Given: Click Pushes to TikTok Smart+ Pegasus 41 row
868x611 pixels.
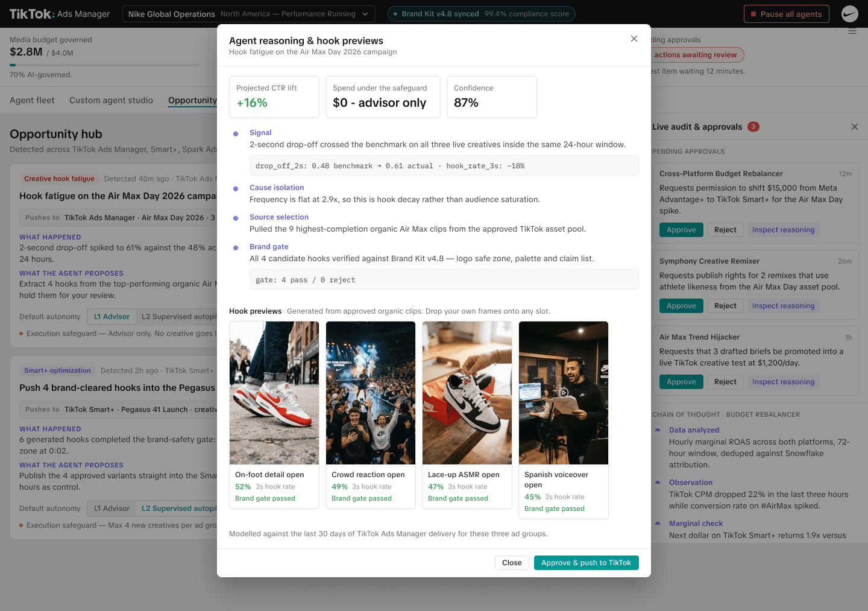Looking at the screenshot, I should [118, 410].
